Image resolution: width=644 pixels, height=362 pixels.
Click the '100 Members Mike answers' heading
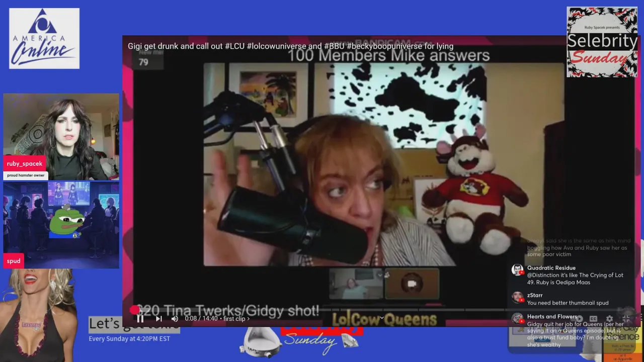[x=388, y=55]
